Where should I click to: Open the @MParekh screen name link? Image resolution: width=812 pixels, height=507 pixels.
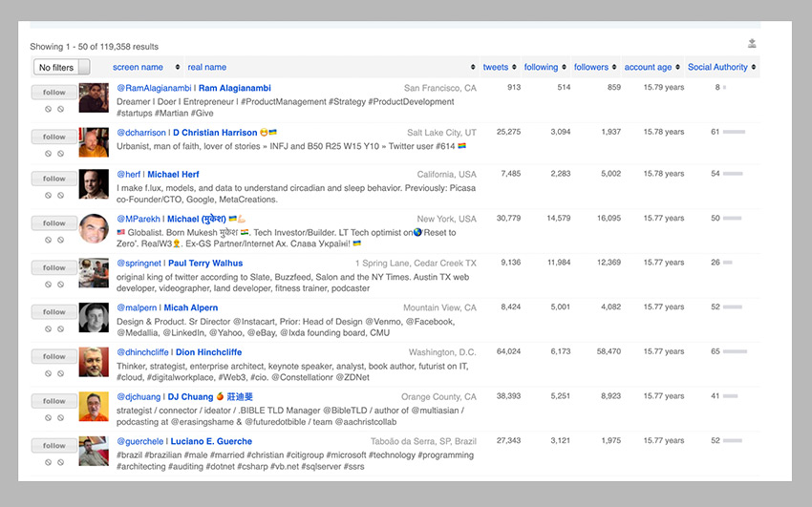[x=139, y=219]
